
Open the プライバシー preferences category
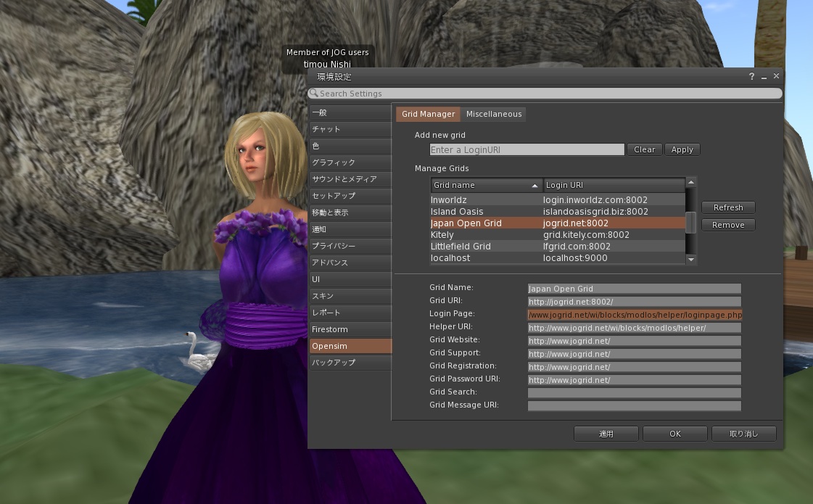coord(350,246)
